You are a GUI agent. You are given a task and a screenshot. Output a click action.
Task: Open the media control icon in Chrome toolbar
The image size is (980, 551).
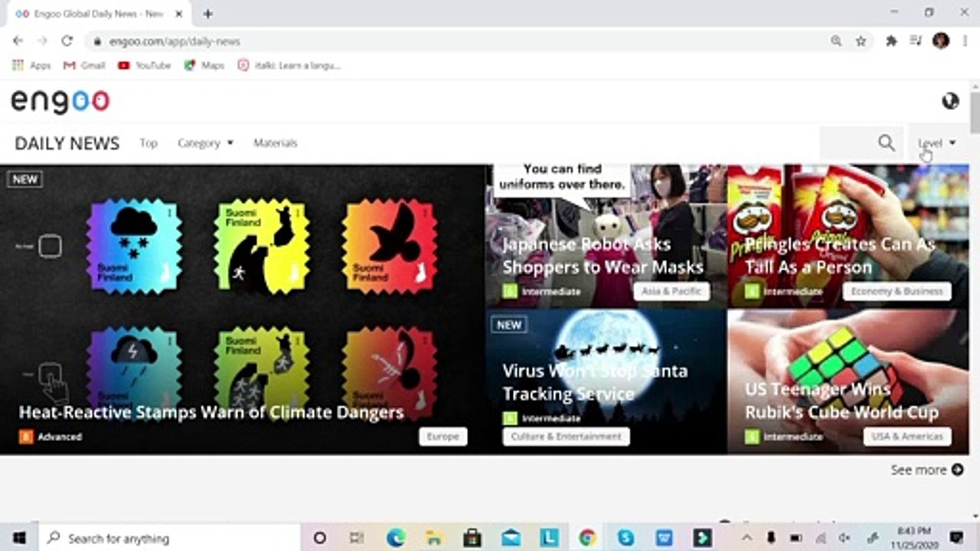[916, 41]
